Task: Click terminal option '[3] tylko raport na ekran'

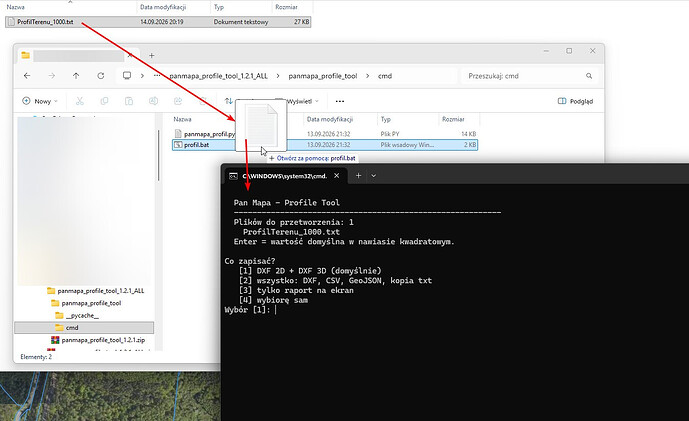Action: point(296,290)
